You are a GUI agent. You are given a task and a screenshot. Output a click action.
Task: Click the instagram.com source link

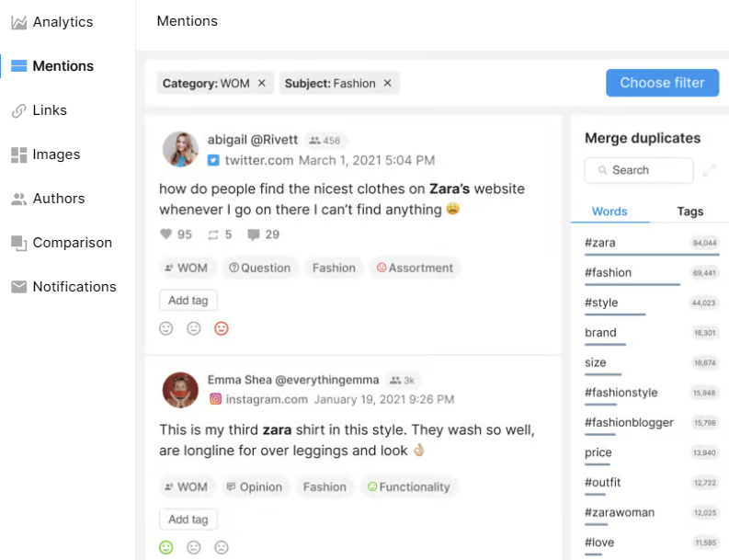pyautogui.click(x=267, y=399)
